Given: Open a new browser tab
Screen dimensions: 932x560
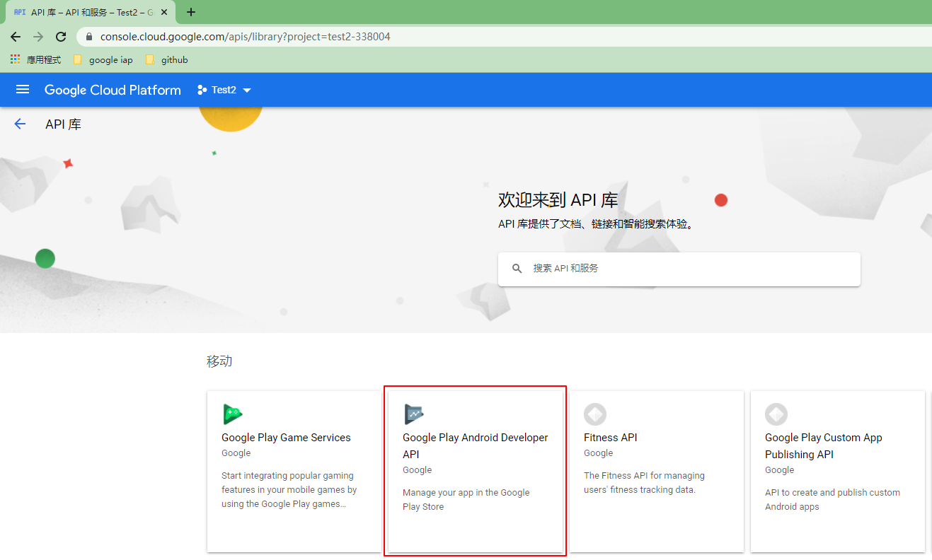Looking at the screenshot, I should [x=190, y=12].
